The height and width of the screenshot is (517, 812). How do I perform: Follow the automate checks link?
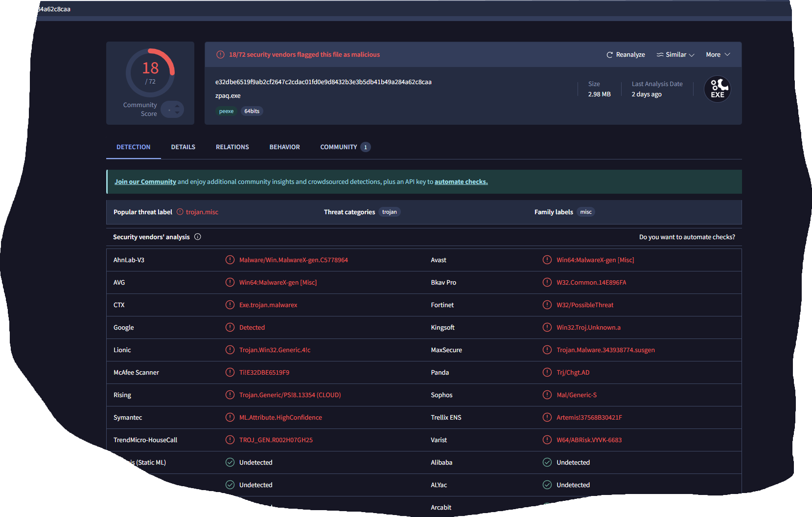[461, 181]
